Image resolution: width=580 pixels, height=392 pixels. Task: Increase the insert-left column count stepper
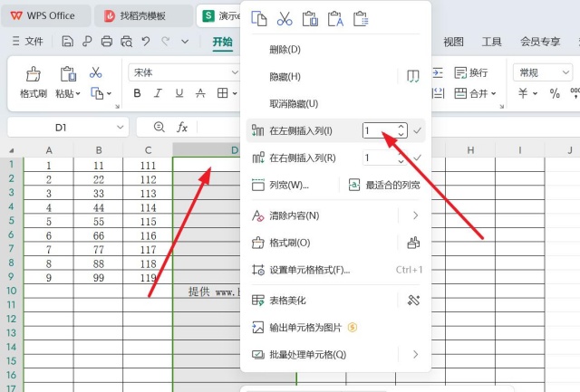coord(401,127)
